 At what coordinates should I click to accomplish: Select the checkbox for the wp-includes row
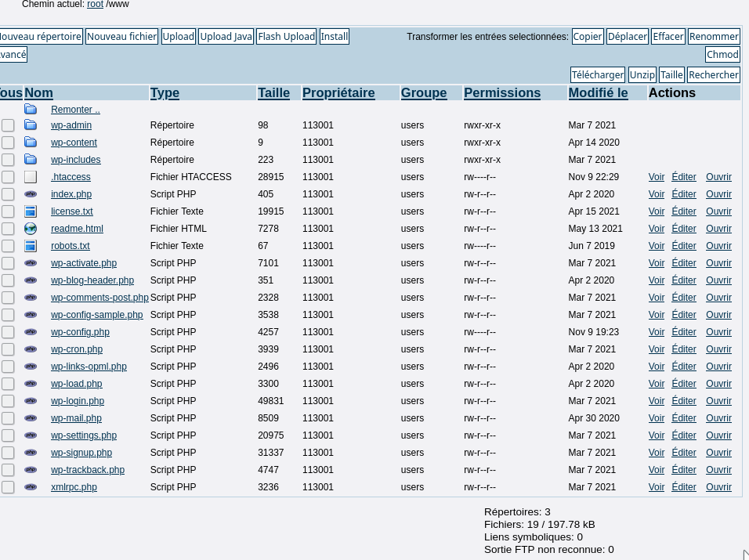(8, 160)
